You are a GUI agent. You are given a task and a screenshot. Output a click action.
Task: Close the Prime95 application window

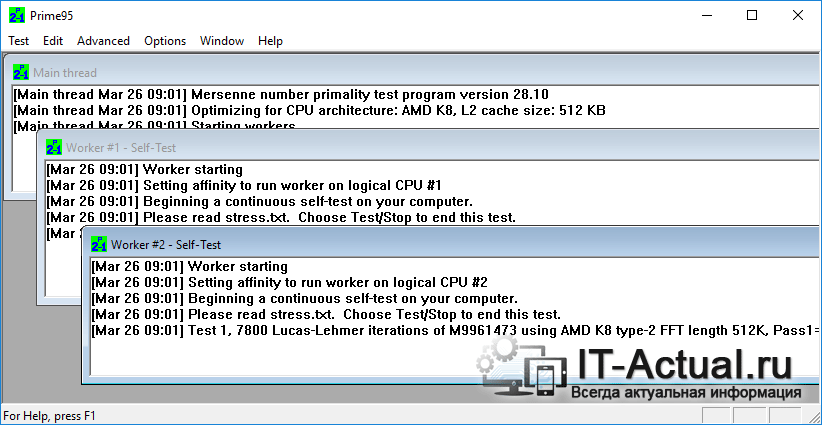pyautogui.click(x=797, y=16)
